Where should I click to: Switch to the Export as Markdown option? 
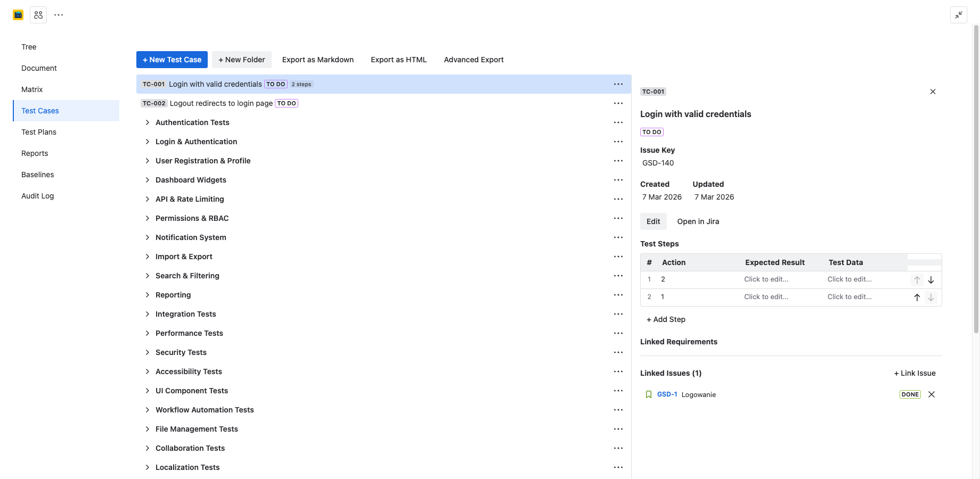[318, 60]
